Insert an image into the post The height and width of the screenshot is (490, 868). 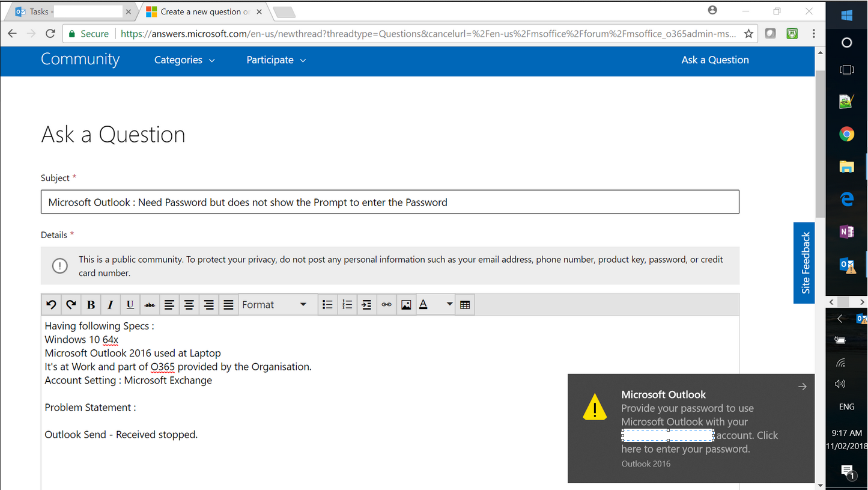point(406,305)
